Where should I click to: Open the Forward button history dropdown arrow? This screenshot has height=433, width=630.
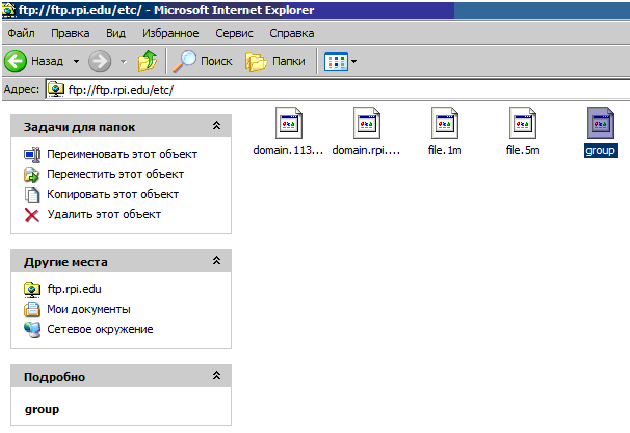tap(124, 61)
